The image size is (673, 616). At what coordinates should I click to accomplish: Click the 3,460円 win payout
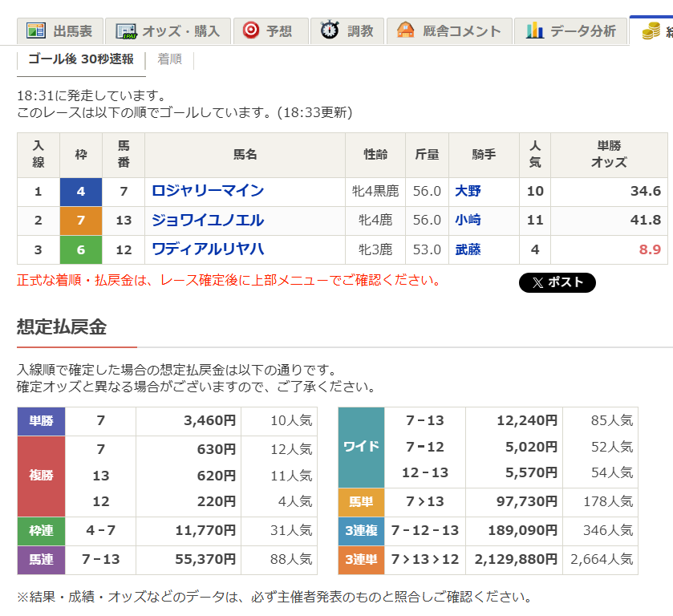[210, 420]
